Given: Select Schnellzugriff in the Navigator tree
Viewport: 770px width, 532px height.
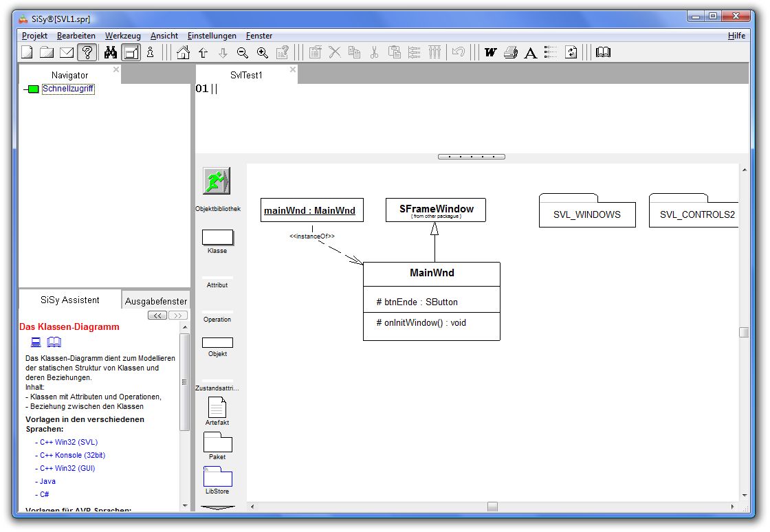Looking at the screenshot, I should [x=68, y=89].
